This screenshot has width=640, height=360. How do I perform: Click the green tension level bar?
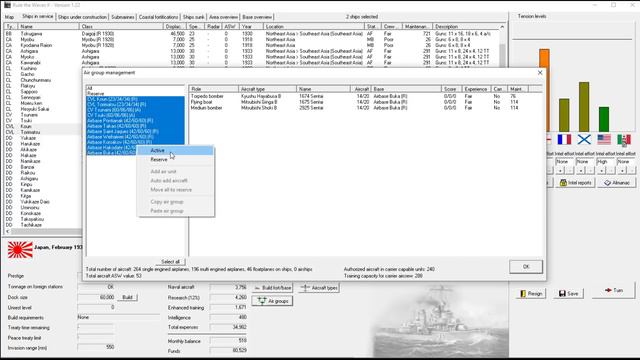point(604,119)
